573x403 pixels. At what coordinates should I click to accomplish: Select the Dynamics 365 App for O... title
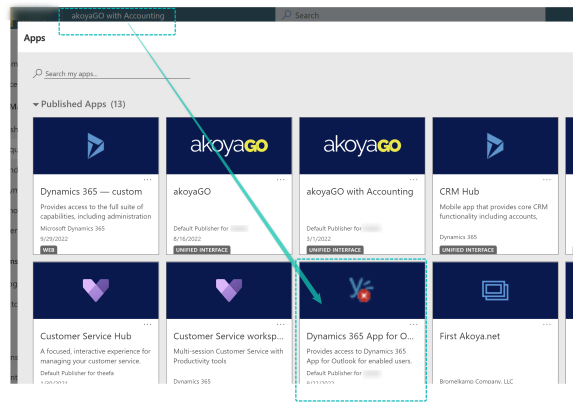(x=360, y=336)
